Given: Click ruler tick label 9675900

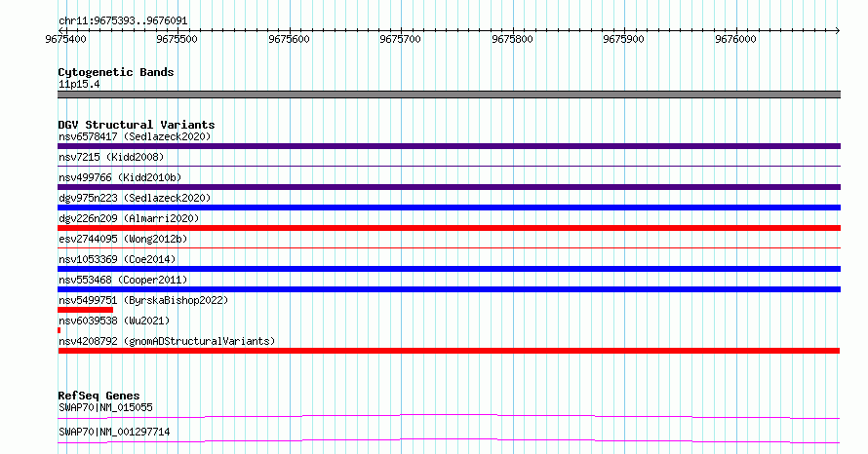Looking at the screenshot, I should 624,39.
